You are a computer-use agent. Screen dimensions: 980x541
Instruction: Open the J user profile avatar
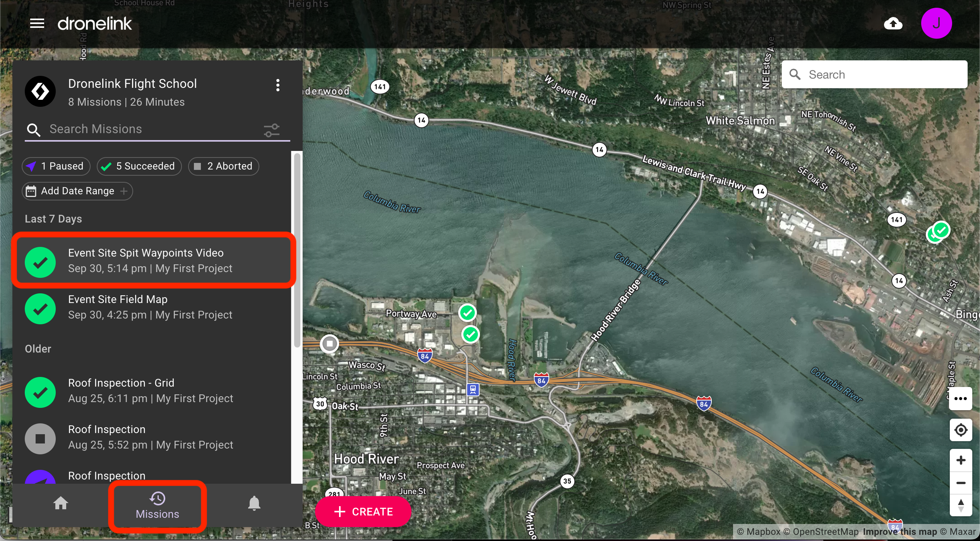[x=936, y=24]
